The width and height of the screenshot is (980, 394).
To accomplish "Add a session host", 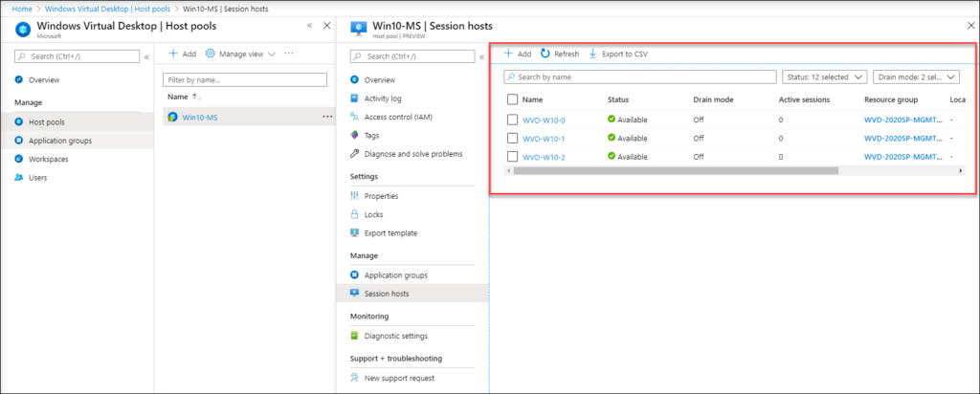I will point(518,54).
